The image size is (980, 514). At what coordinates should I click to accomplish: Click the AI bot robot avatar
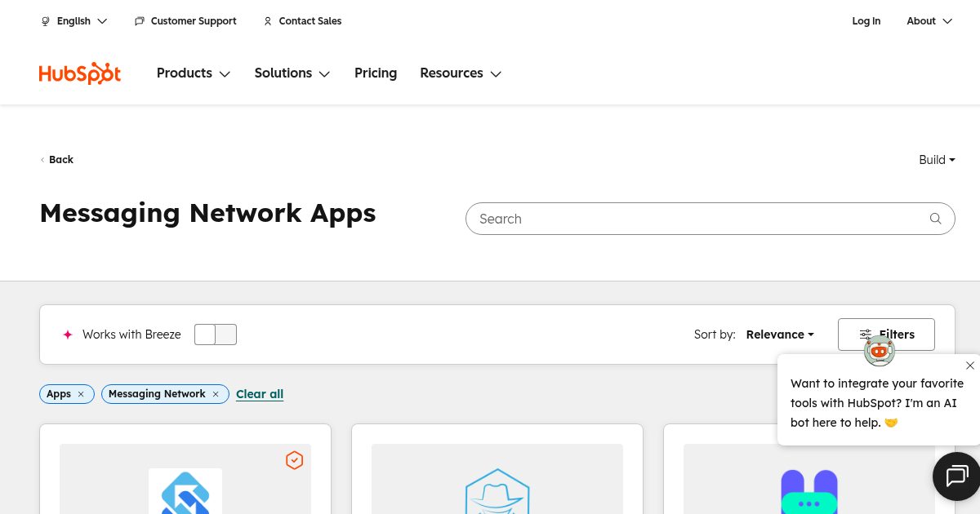tap(880, 351)
